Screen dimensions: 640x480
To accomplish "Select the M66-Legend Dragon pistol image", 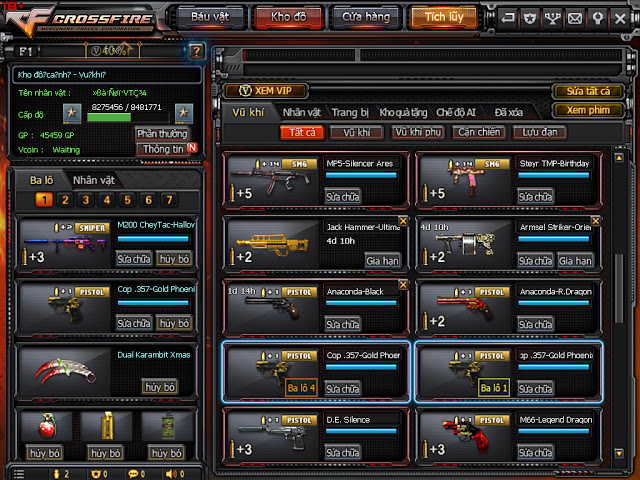I will pos(465,437).
